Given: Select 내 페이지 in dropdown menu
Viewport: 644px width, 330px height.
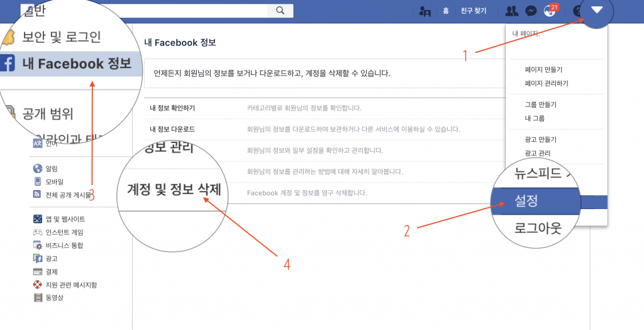Looking at the screenshot, I should click(x=526, y=34).
